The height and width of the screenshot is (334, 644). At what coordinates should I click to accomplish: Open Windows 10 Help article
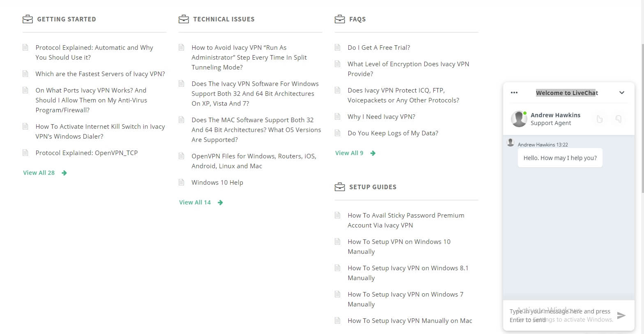[217, 182]
